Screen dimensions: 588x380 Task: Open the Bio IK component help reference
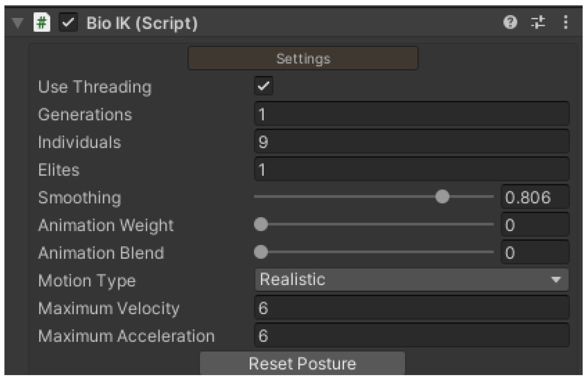(x=510, y=22)
